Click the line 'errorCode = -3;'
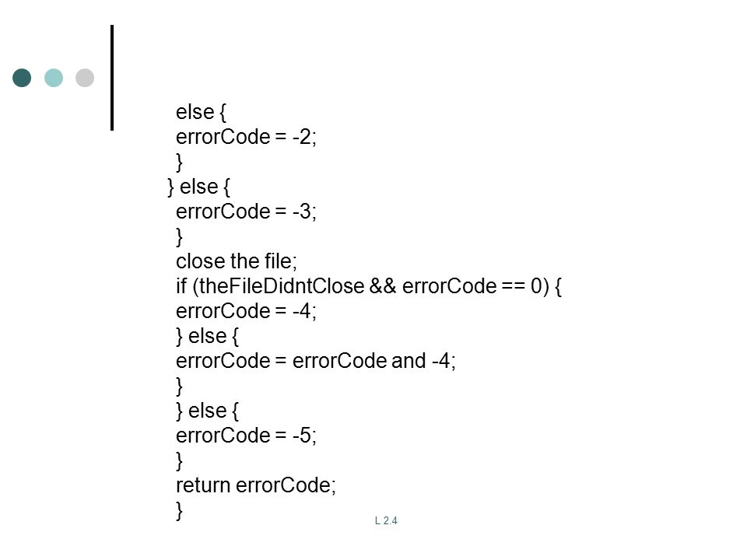 pyautogui.click(x=246, y=212)
